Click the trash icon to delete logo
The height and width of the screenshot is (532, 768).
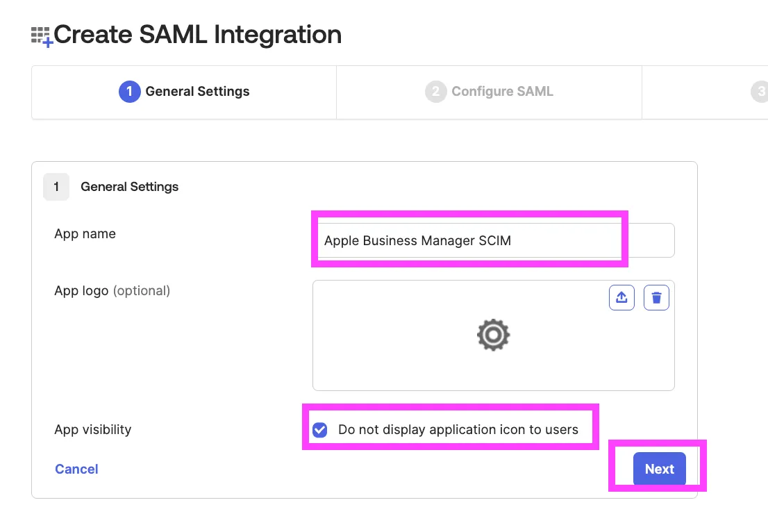656,298
